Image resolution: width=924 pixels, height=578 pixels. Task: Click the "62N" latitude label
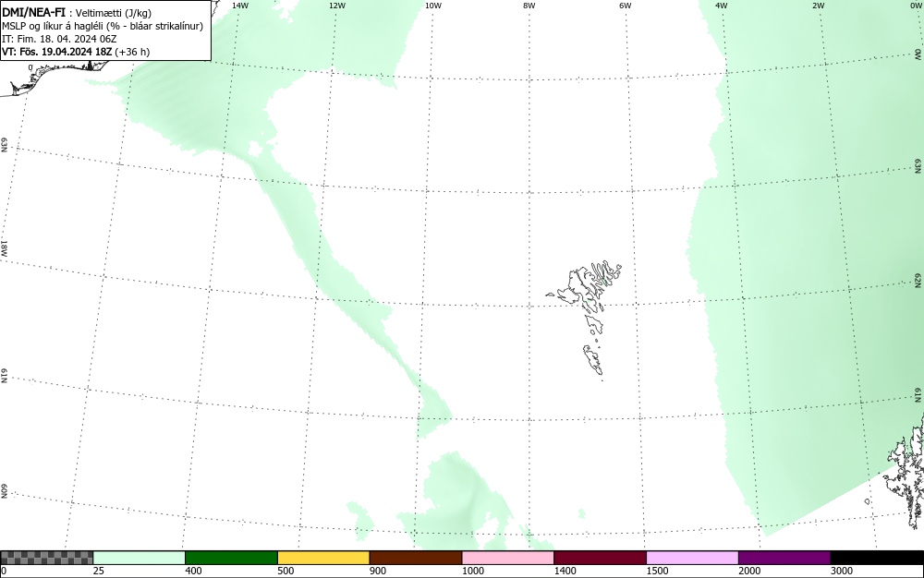(x=918, y=280)
